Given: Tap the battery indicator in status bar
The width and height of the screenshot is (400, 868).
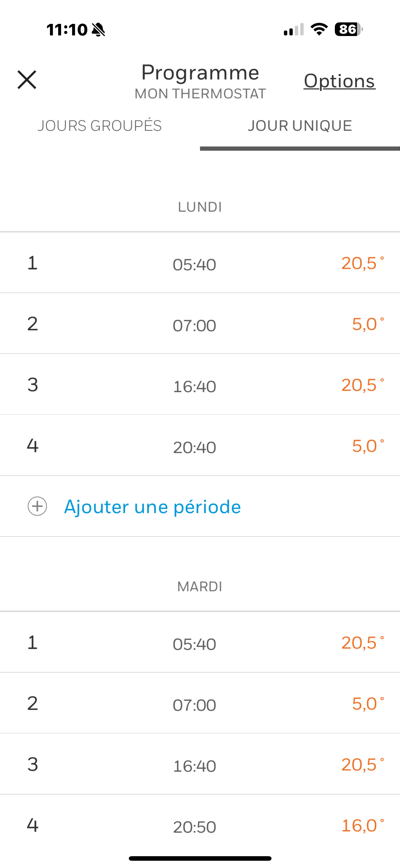Looking at the screenshot, I should tap(348, 29).
